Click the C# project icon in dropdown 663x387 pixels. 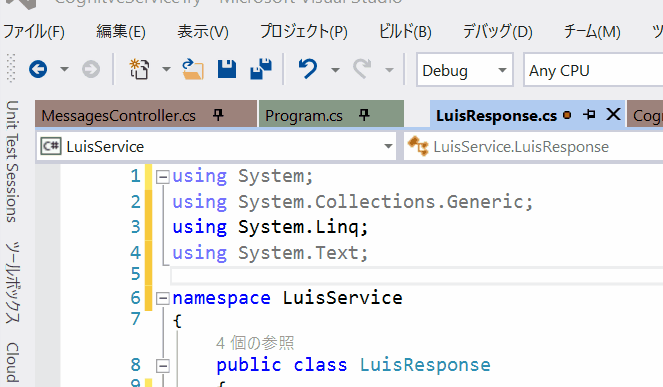[51, 146]
